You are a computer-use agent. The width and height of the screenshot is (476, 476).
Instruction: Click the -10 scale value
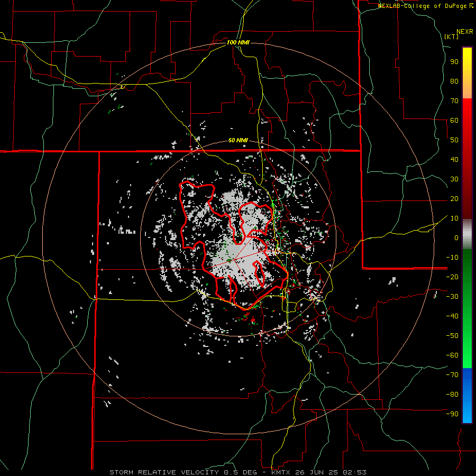pos(452,258)
